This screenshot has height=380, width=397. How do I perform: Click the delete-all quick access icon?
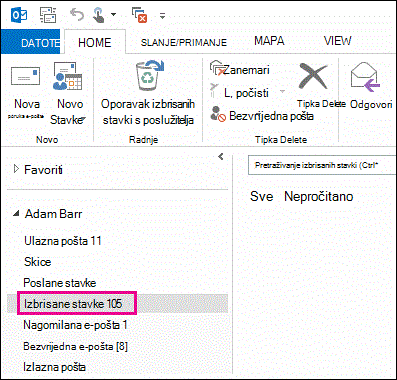pos(140,15)
